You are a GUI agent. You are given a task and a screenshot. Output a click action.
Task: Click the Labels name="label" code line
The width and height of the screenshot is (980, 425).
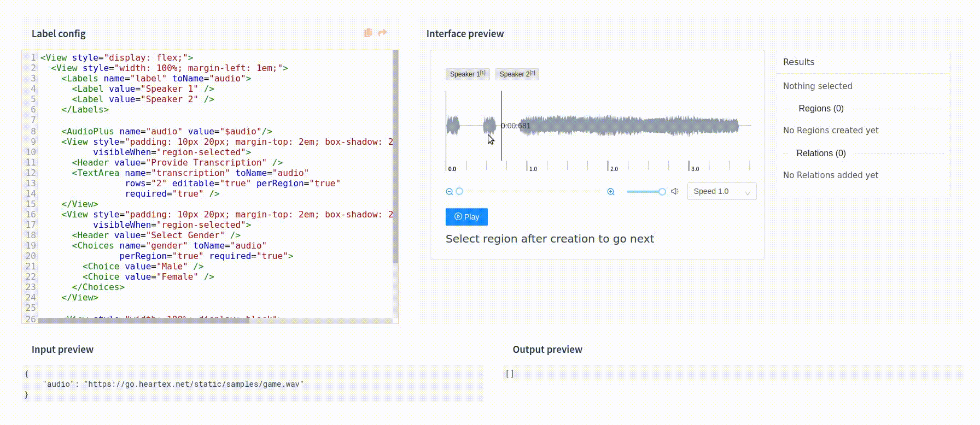tap(156, 78)
